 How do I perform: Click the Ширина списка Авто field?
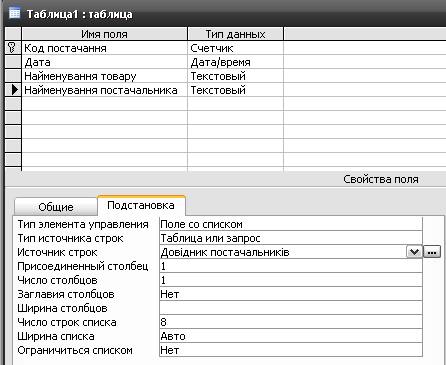pos(291,336)
